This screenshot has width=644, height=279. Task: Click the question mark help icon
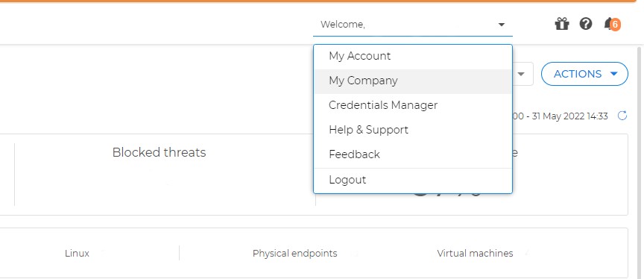(x=586, y=24)
